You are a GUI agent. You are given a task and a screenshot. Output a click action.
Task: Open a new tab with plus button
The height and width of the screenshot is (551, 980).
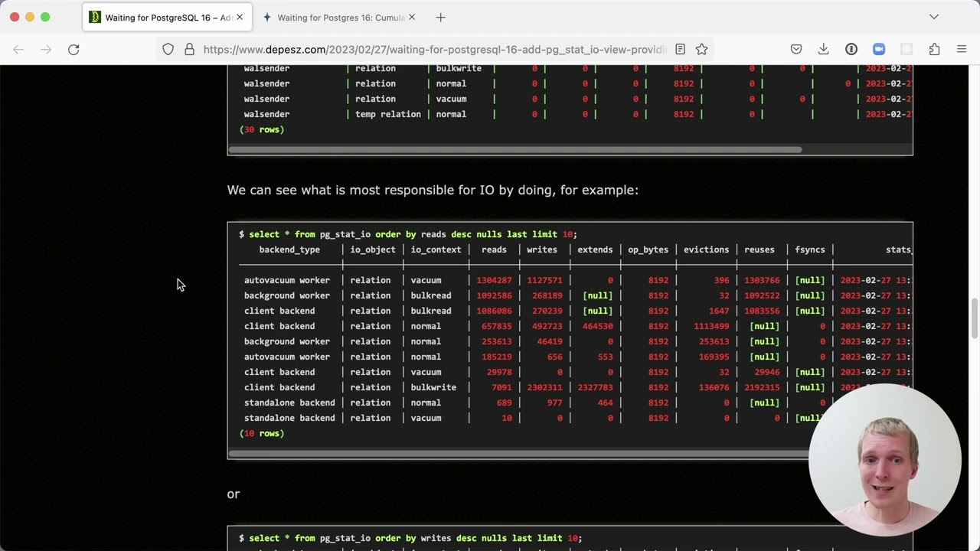[440, 17]
